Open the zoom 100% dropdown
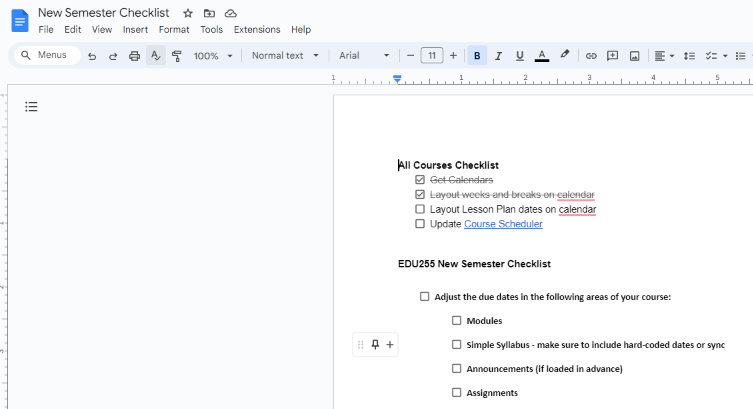Image resolution: width=753 pixels, height=409 pixels. [x=214, y=56]
